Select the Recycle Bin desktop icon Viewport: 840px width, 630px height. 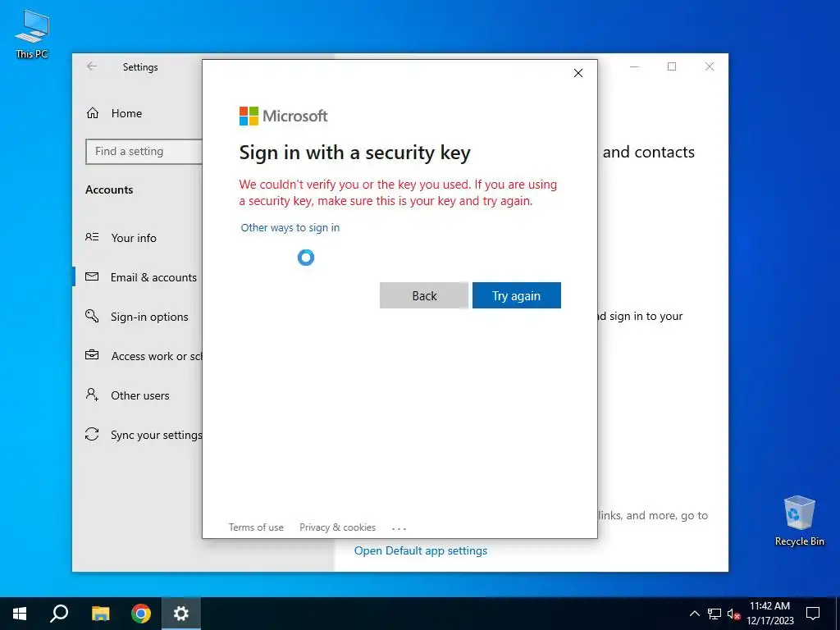click(x=799, y=521)
